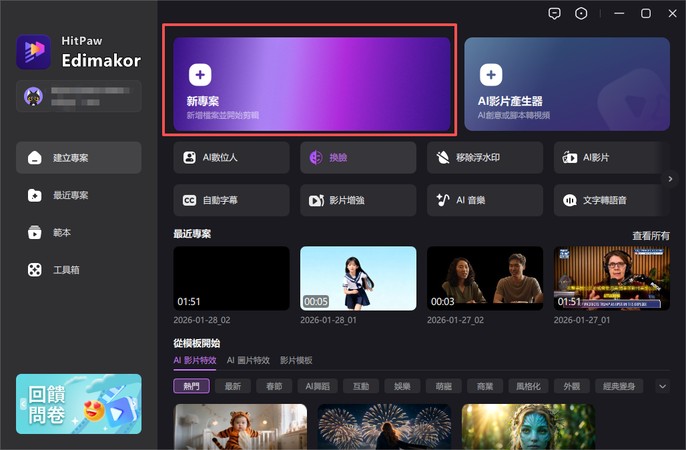Image resolution: width=686 pixels, height=450 pixels.
Task: Select the 經典變身 category filter
Action: (619, 386)
